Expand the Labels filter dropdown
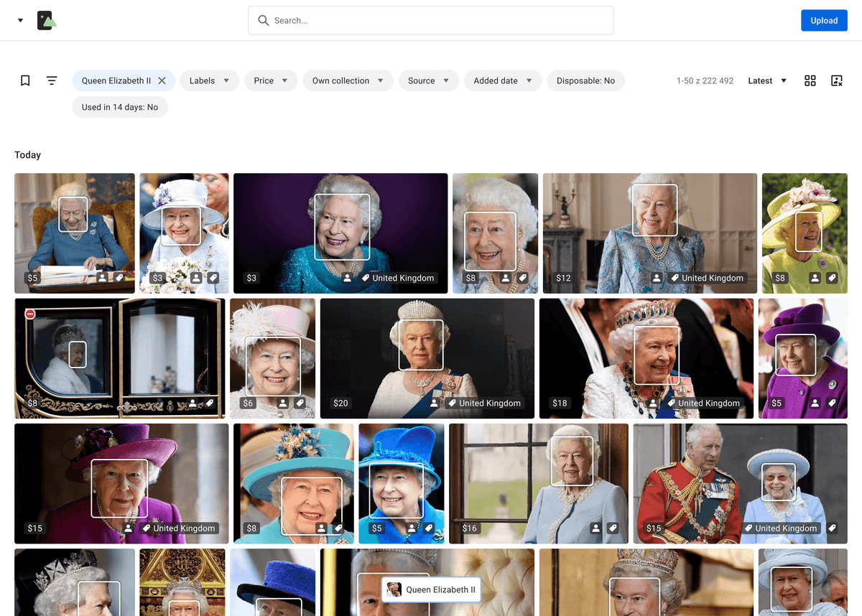The height and width of the screenshot is (616, 862). tap(210, 80)
